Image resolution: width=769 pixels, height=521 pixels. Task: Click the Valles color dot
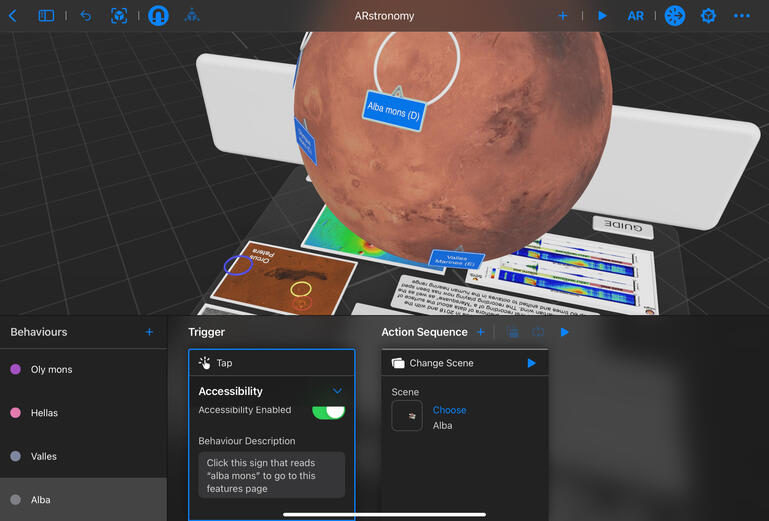coord(16,456)
